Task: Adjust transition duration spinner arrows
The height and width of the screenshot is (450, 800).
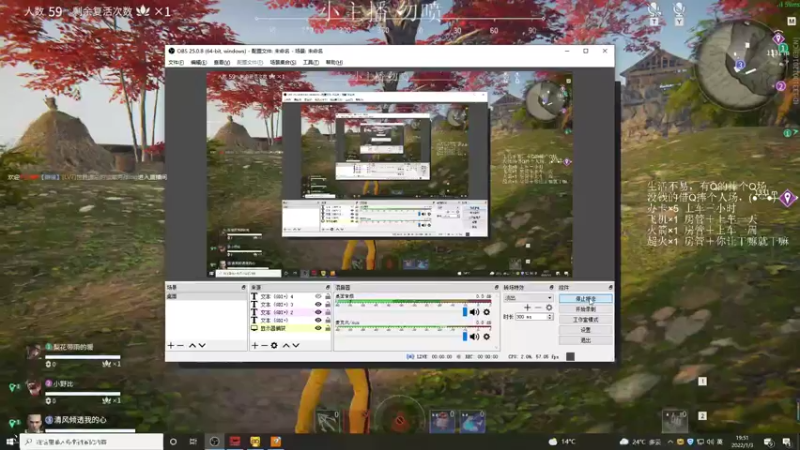Action: click(549, 317)
